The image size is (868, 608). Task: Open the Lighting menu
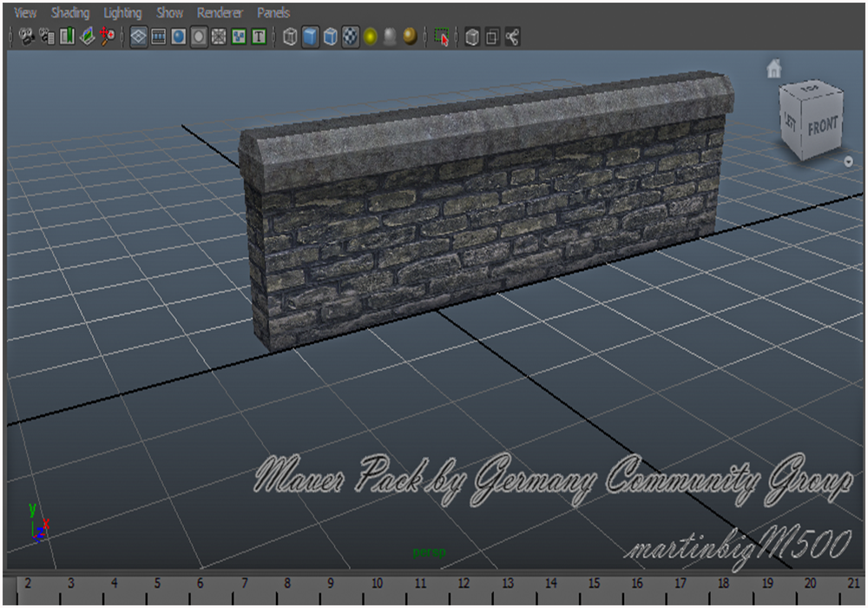coord(122,13)
